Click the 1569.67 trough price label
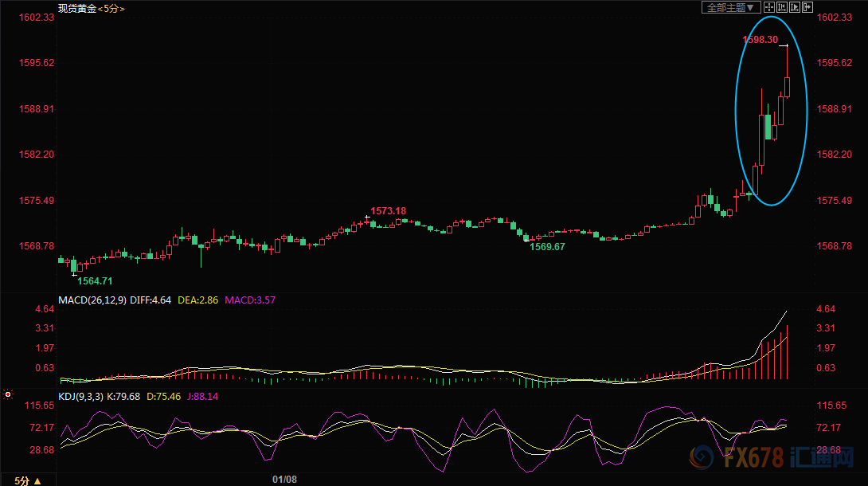 547,247
